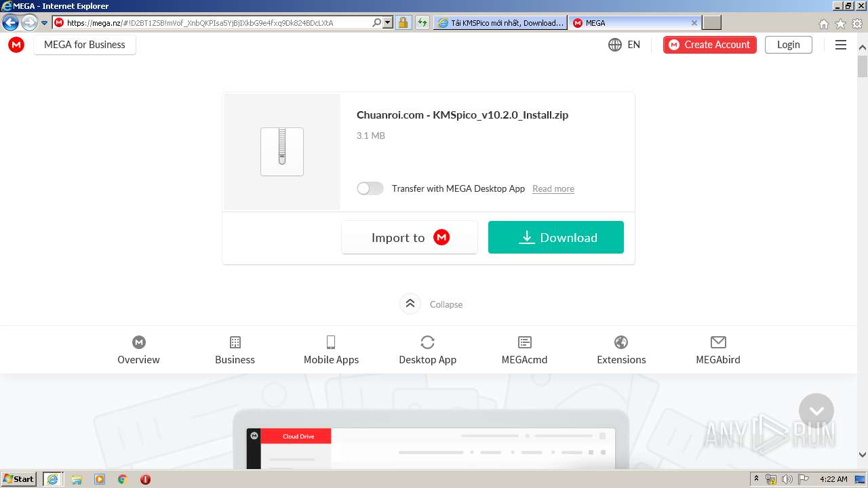
Task: Close the MEGA browser tab
Action: pyautogui.click(x=694, y=23)
